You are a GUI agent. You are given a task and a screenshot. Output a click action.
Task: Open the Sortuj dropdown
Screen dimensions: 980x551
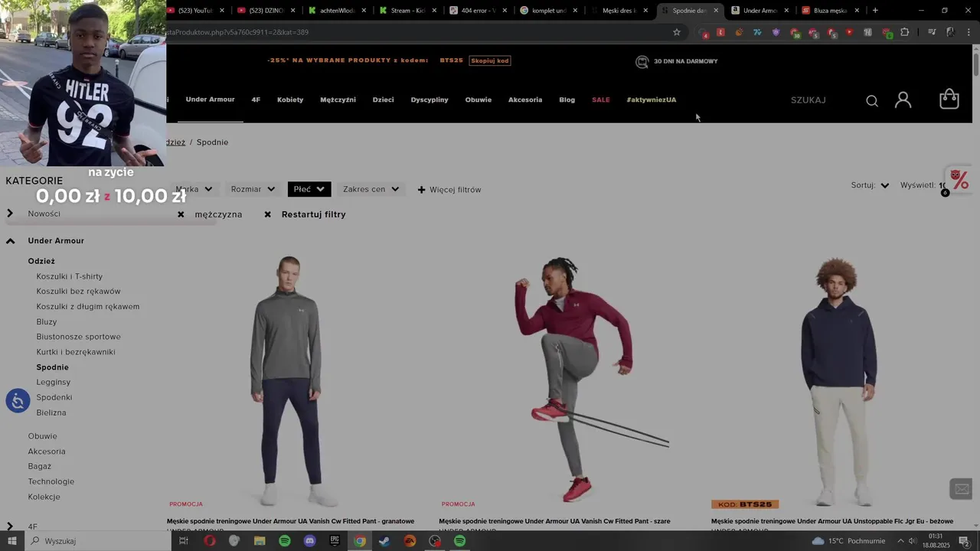pyautogui.click(x=870, y=185)
